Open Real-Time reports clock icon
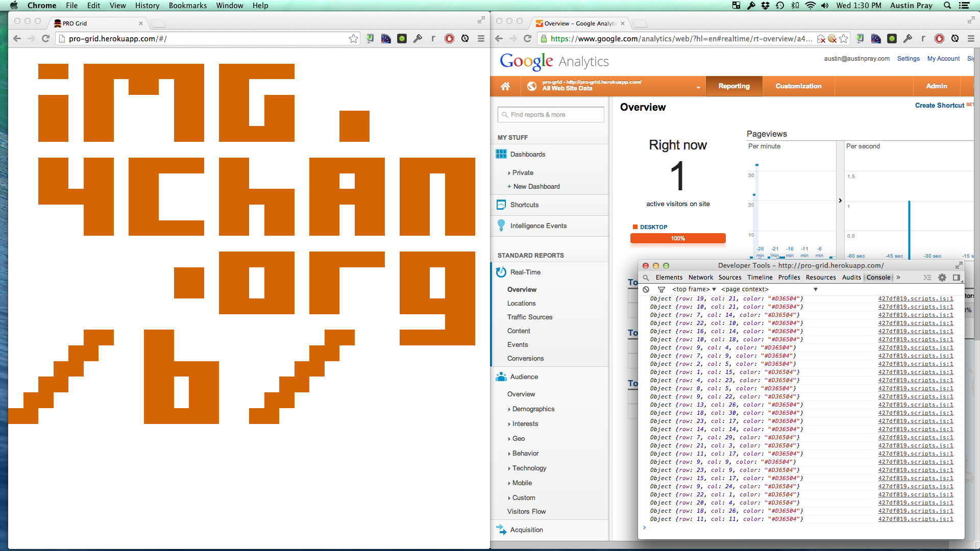The image size is (980, 551). pos(501,272)
